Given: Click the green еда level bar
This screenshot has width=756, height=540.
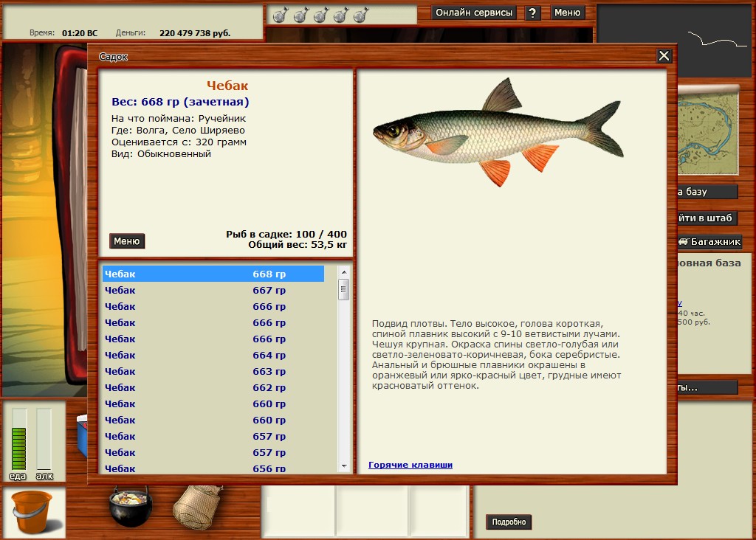Looking at the screenshot, I should (x=19, y=440).
